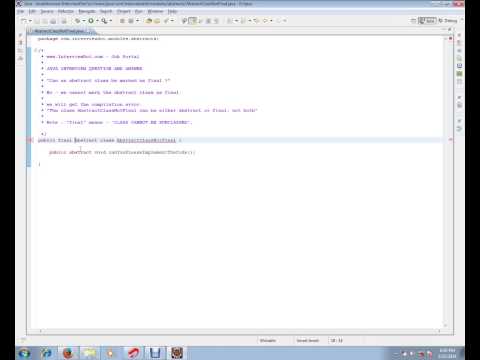Click the Smart Insert status entry
The image size is (480, 360).
308,340
